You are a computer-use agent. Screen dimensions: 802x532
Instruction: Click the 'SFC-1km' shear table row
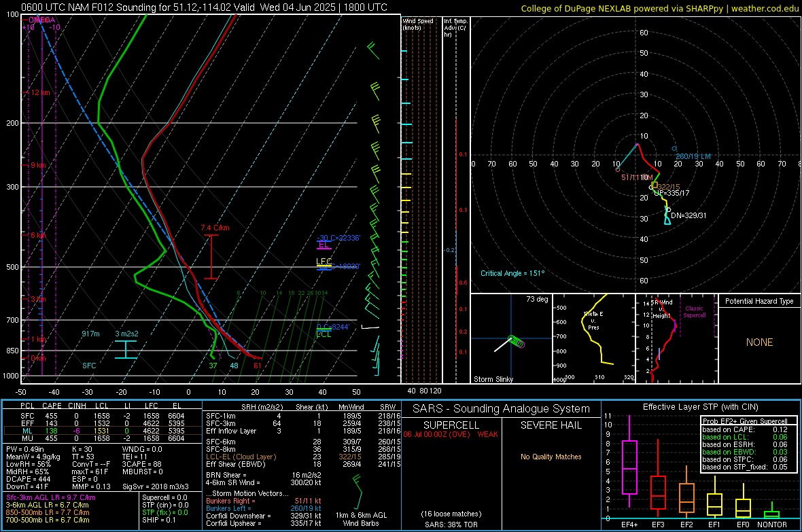(x=302, y=416)
